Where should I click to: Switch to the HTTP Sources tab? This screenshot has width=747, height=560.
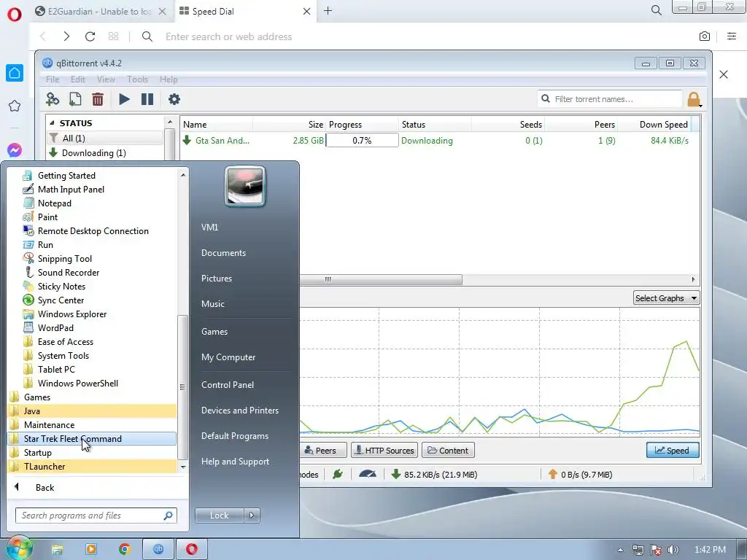tap(384, 450)
